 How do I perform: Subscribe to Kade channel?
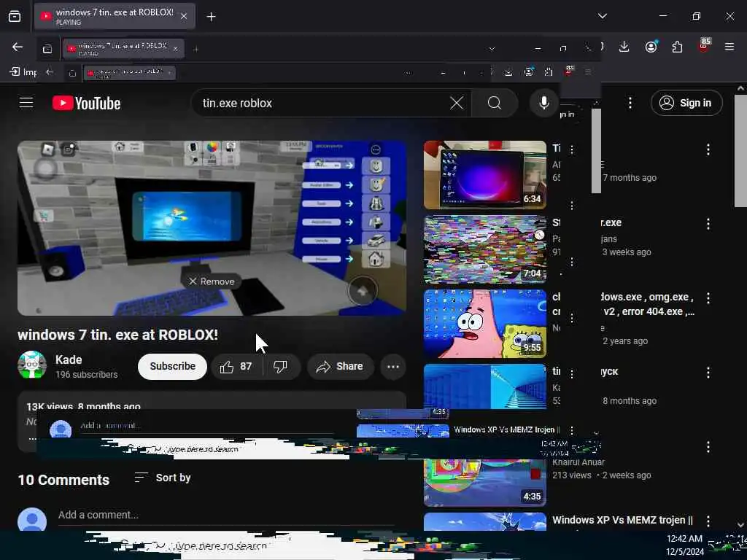172,366
